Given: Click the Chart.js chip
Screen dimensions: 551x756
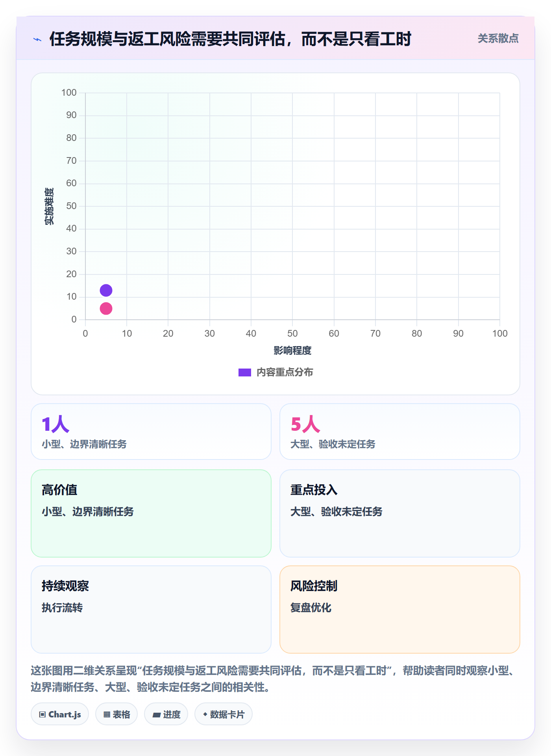Looking at the screenshot, I should (x=60, y=714).
